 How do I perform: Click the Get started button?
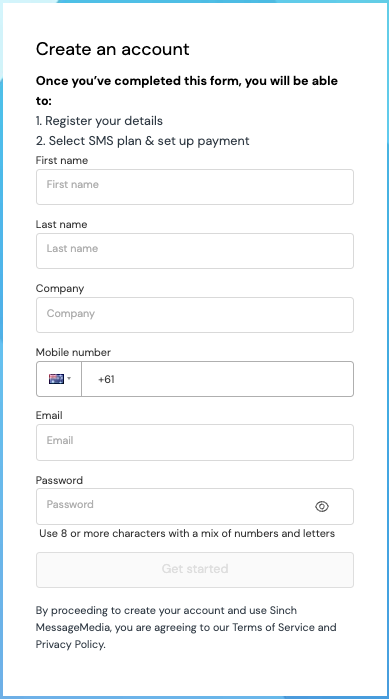point(195,570)
